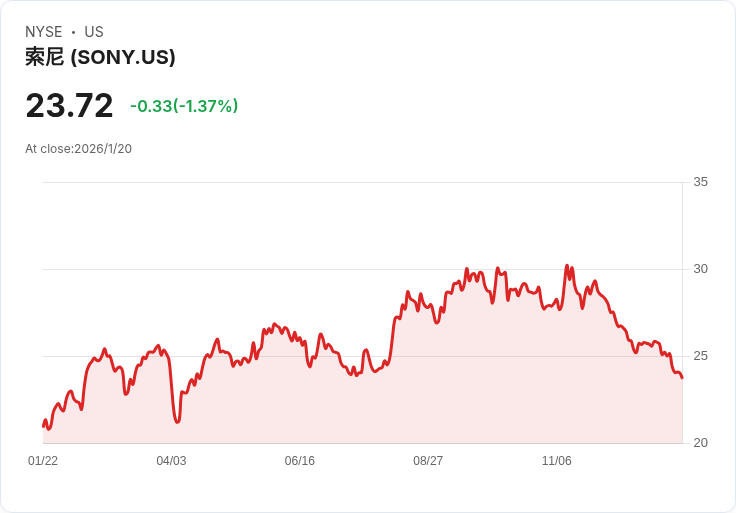Viewport: 736px width, 513px height.
Task: Click the At close:2026/1/20 timestamp
Action: [78, 149]
